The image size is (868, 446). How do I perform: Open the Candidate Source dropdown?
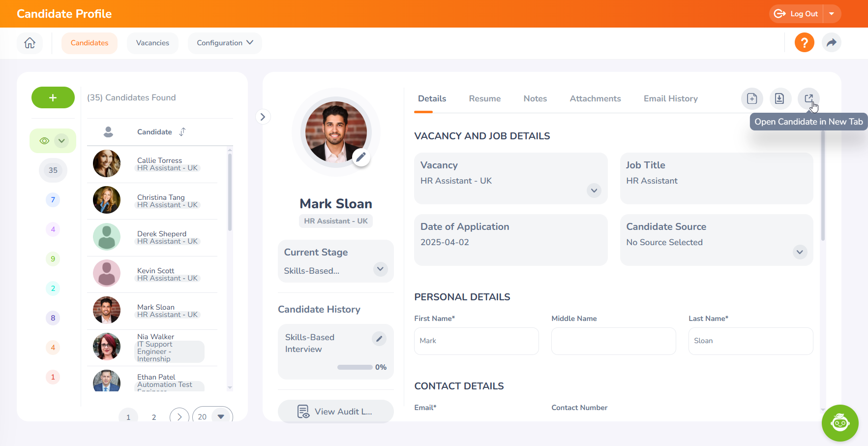click(x=800, y=252)
